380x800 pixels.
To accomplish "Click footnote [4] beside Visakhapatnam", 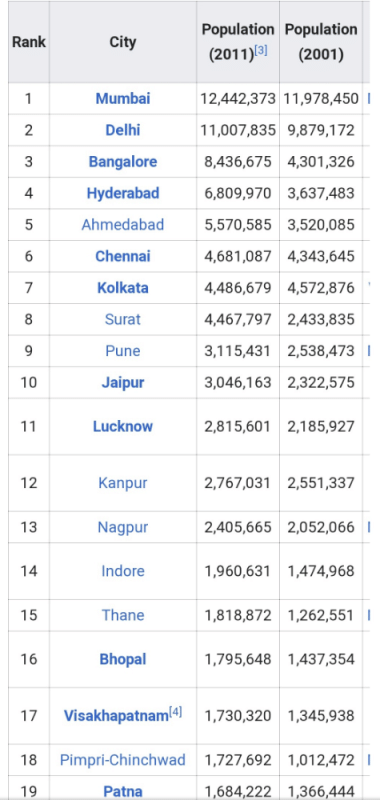I will point(175,712).
